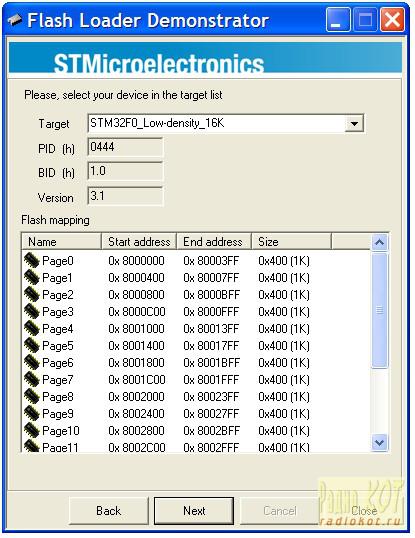Viewport: 415px width, 538px height.
Task: Click start address 0x 8000400
Action: [137, 278]
